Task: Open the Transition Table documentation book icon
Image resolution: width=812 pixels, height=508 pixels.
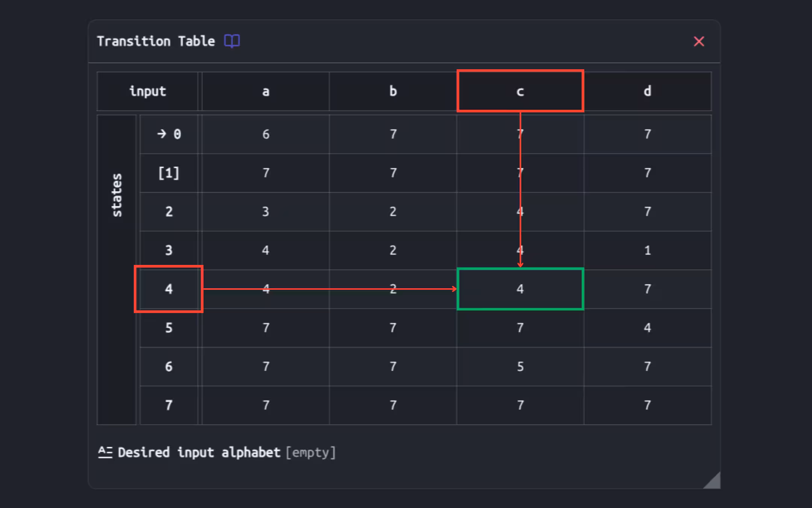Action: coord(232,41)
